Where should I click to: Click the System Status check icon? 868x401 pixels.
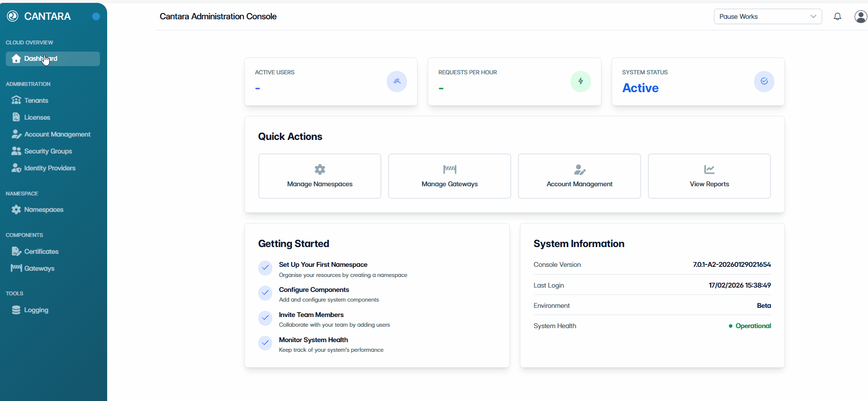(x=764, y=82)
